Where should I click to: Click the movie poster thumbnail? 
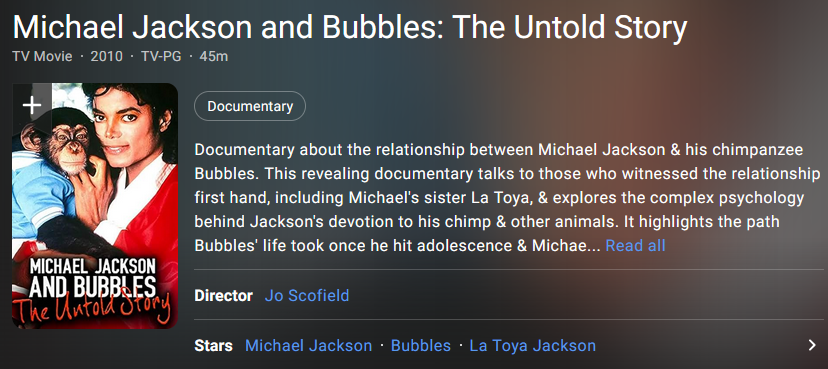click(95, 206)
